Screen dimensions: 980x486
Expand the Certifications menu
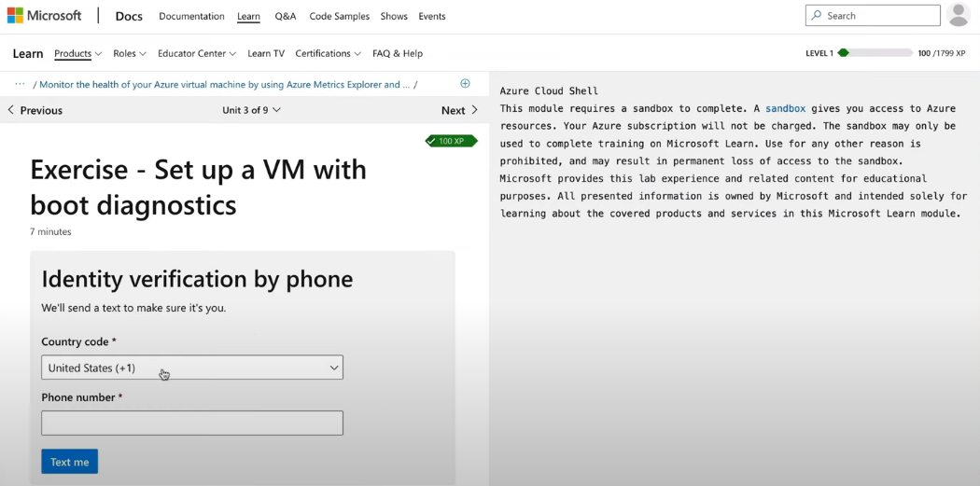pos(328,53)
